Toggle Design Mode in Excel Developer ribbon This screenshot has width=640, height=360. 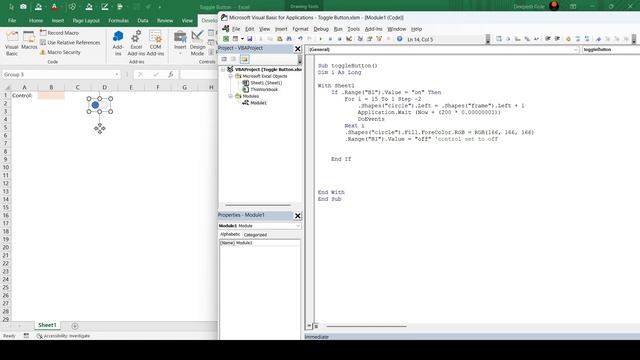pos(197,43)
